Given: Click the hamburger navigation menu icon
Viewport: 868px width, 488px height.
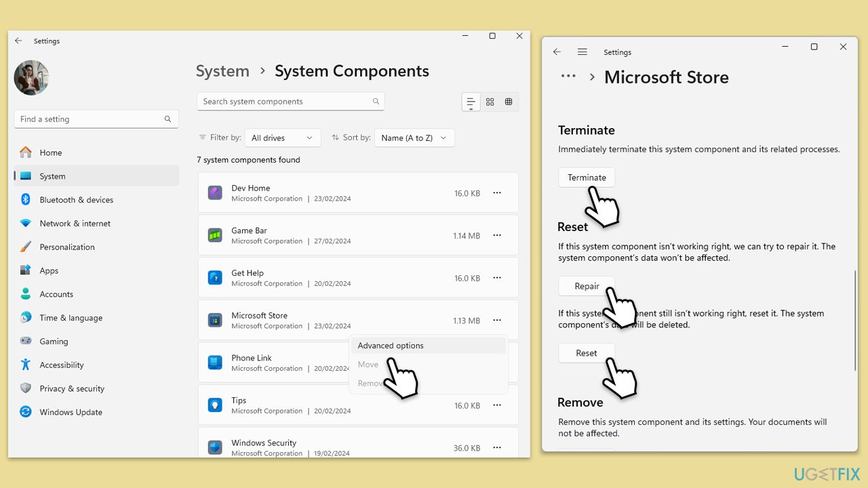Looking at the screenshot, I should (582, 52).
